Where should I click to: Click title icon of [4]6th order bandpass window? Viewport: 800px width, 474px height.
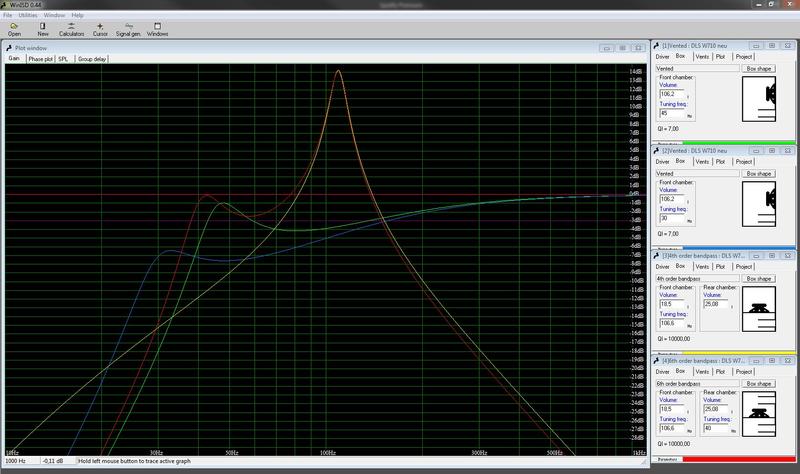(657, 361)
